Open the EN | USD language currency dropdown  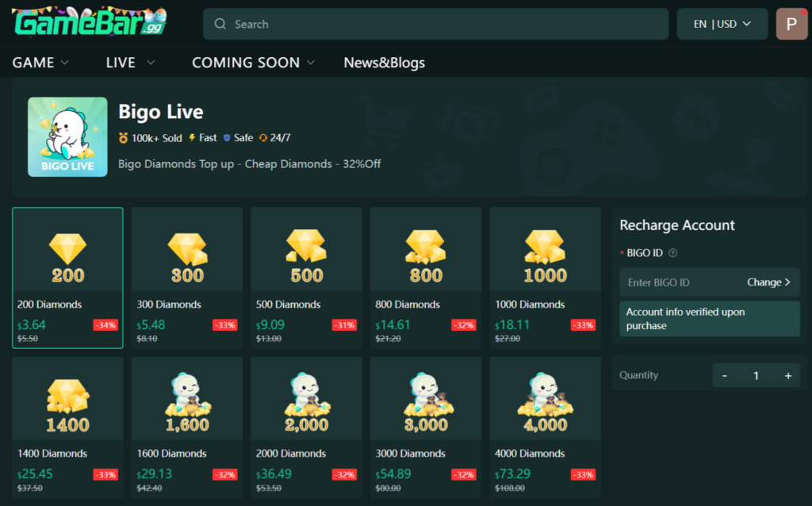(x=722, y=24)
